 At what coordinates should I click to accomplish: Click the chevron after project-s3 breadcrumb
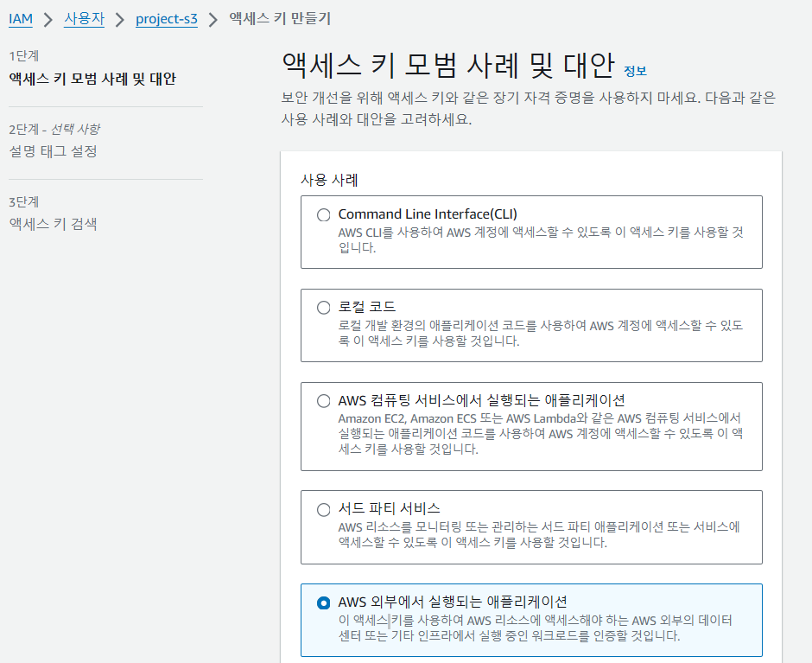(213, 20)
